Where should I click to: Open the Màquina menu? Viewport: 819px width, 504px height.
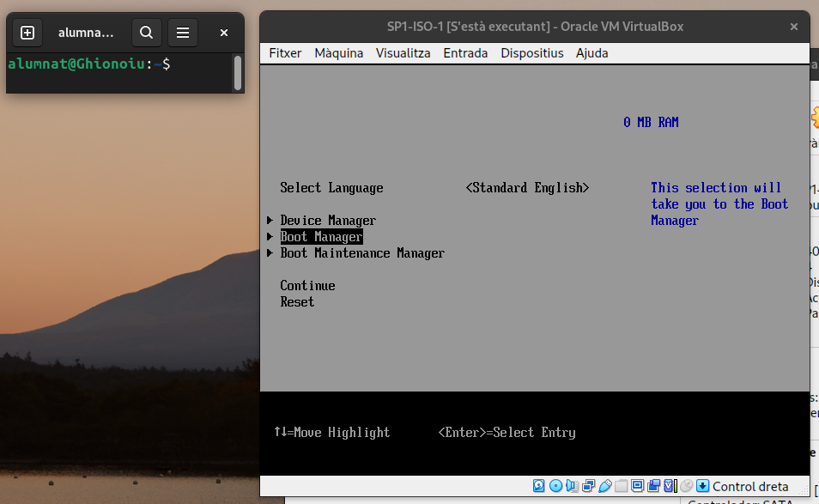[338, 53]
